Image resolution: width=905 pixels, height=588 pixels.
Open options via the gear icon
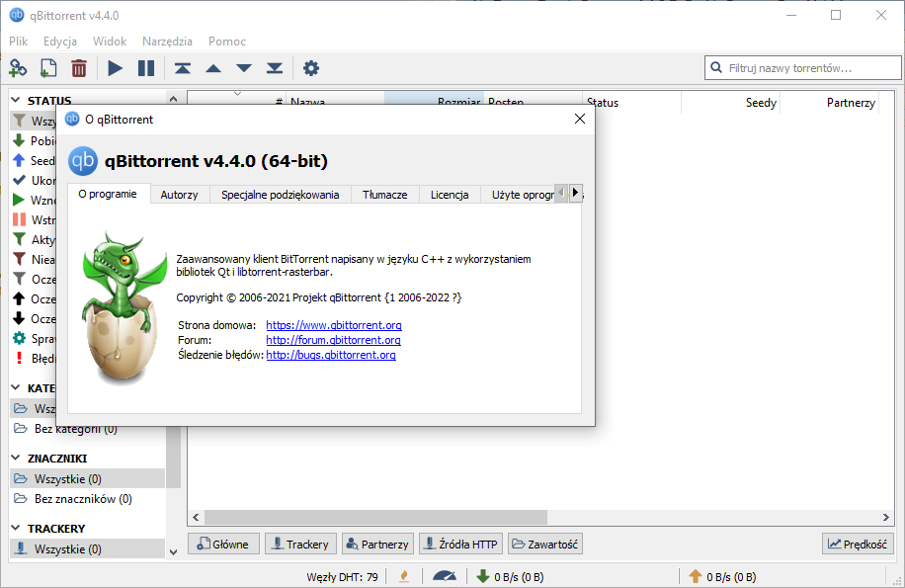click(x=311, y=68)
